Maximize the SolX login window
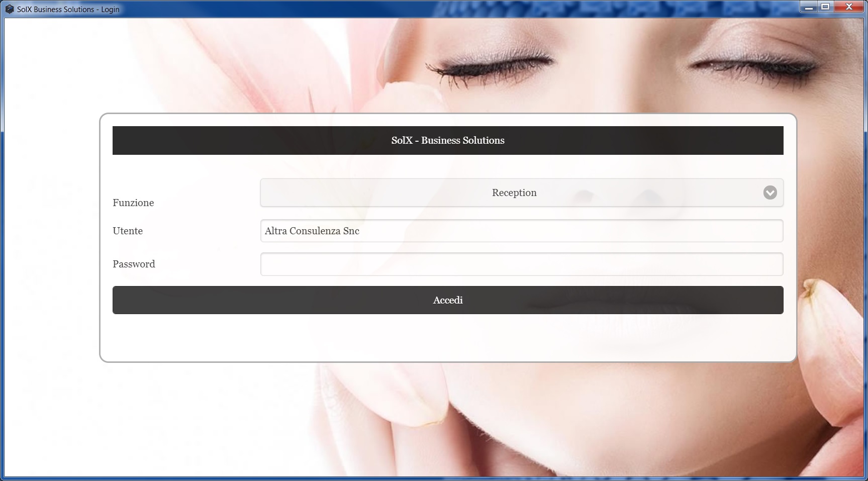Screen dimensions: 868x481 (825, 7)
